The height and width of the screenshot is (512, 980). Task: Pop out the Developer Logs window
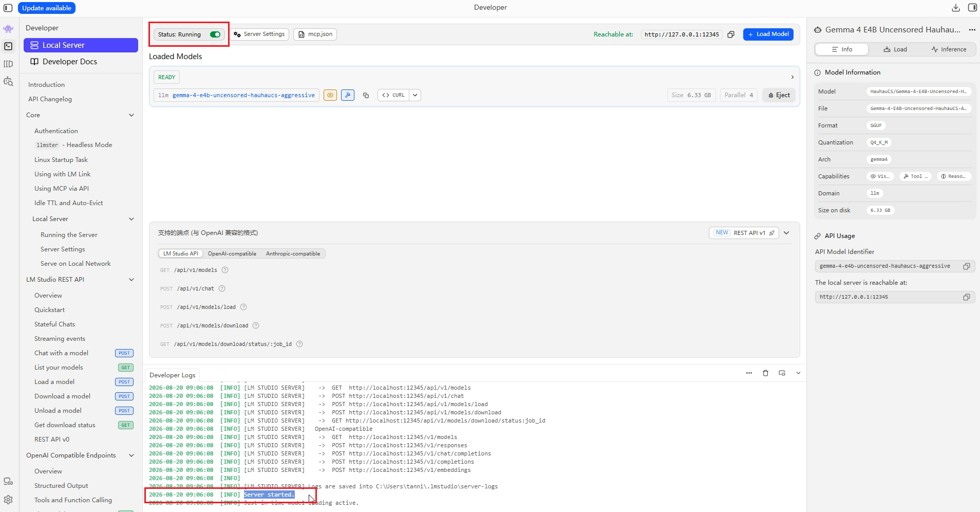click(782, 373)
